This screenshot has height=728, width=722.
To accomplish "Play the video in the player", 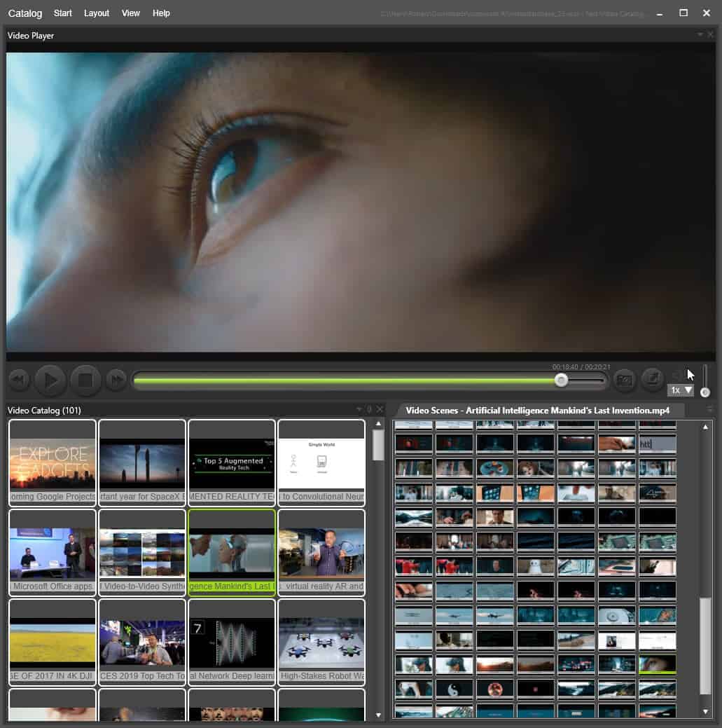I will pos(50,380).
